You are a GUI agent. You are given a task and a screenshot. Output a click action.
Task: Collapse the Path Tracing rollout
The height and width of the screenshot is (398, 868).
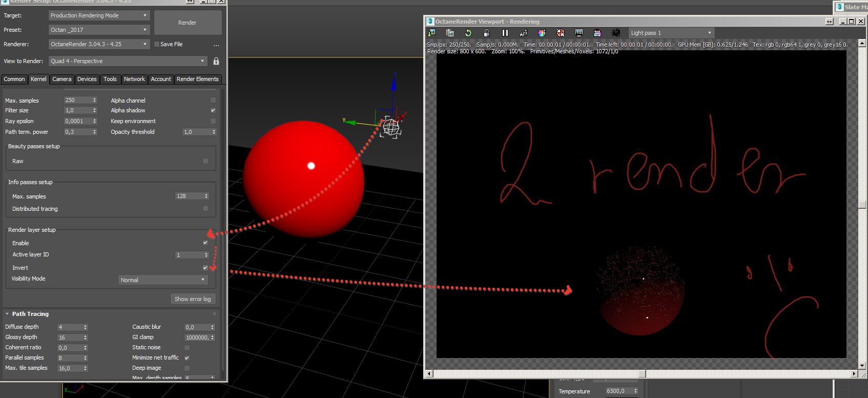pos(7,314)
